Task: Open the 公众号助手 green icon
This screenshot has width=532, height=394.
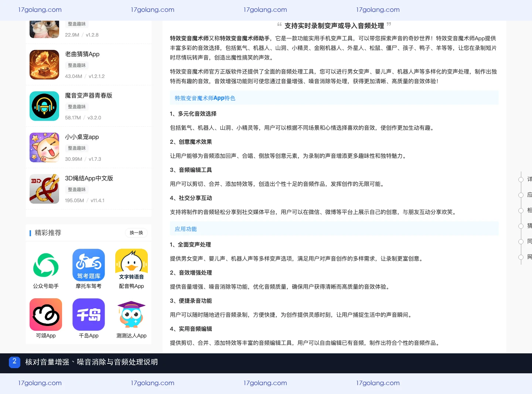Action: point(46,265)
